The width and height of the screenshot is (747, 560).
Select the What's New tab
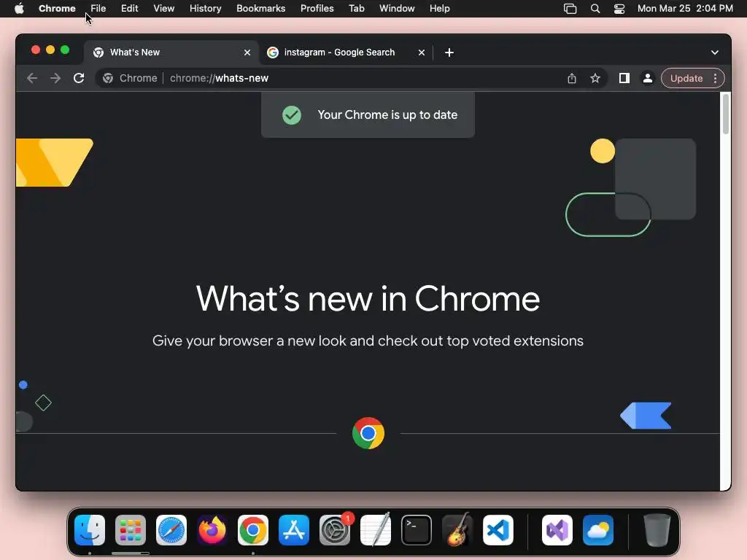(172, 52)
